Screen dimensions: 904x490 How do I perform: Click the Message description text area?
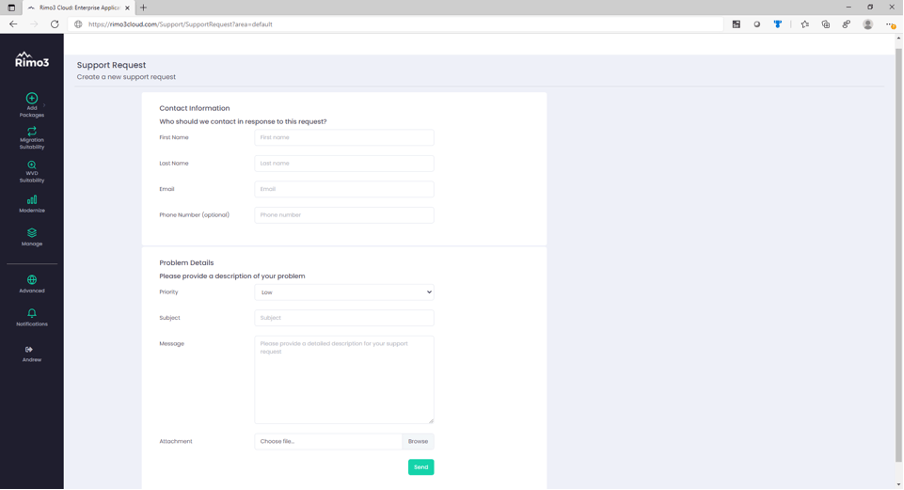pos(344,379)
